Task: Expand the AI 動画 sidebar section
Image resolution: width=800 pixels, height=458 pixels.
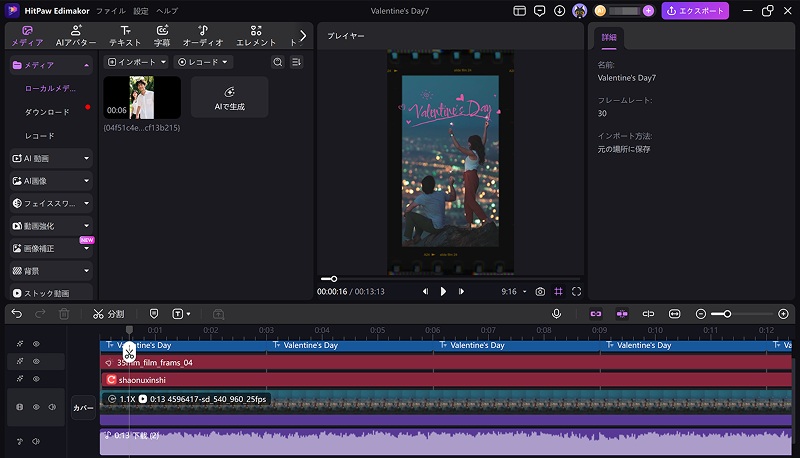Action: coord(87,158)
